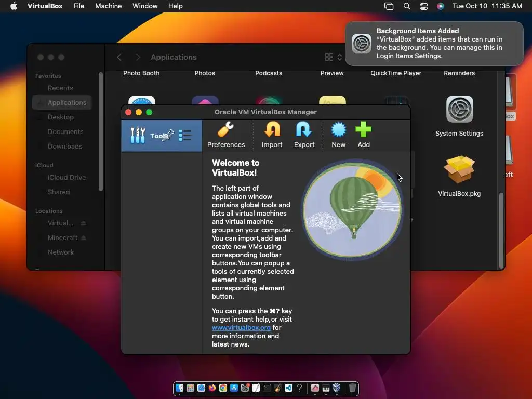Click the question mark icon in Dock
Screen dimensions: 532x399
[x=299, y=388]
